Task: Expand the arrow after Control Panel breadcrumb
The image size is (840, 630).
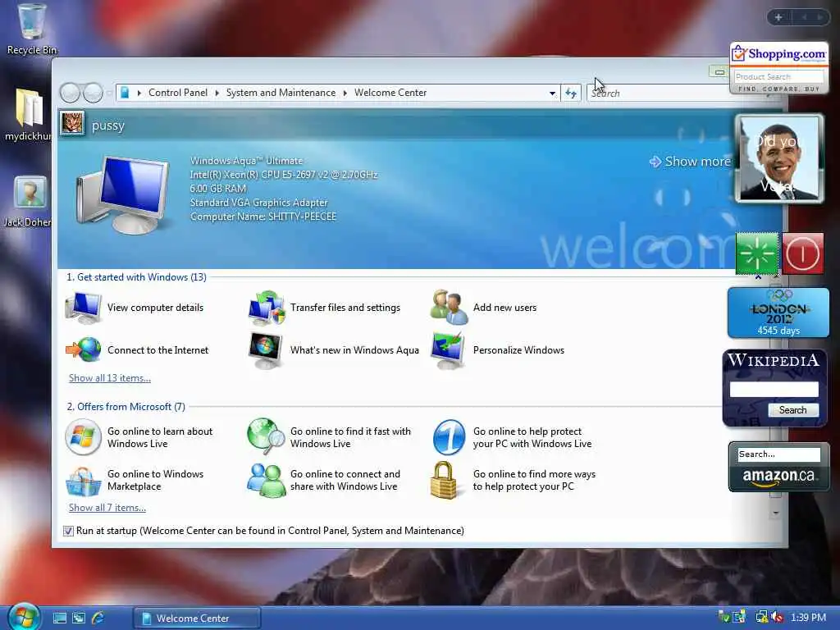Action: [x=217, y=94]
